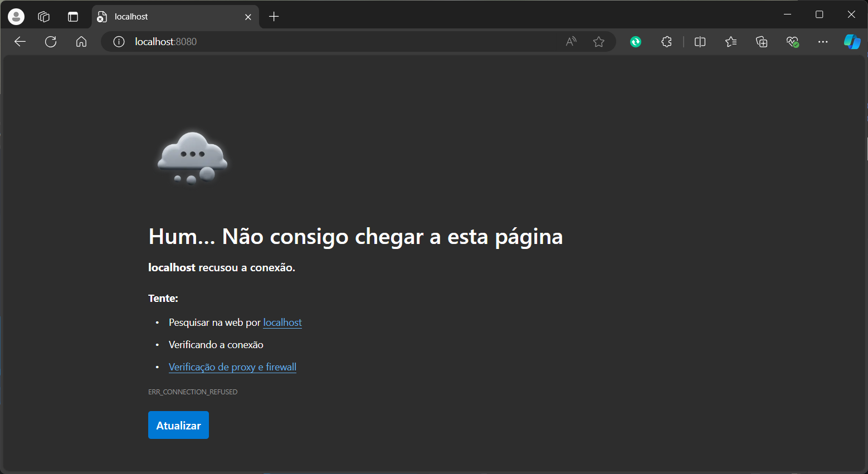Toggle Split screen view
Viewport: 868px width, 474px height.
[700, 42]
